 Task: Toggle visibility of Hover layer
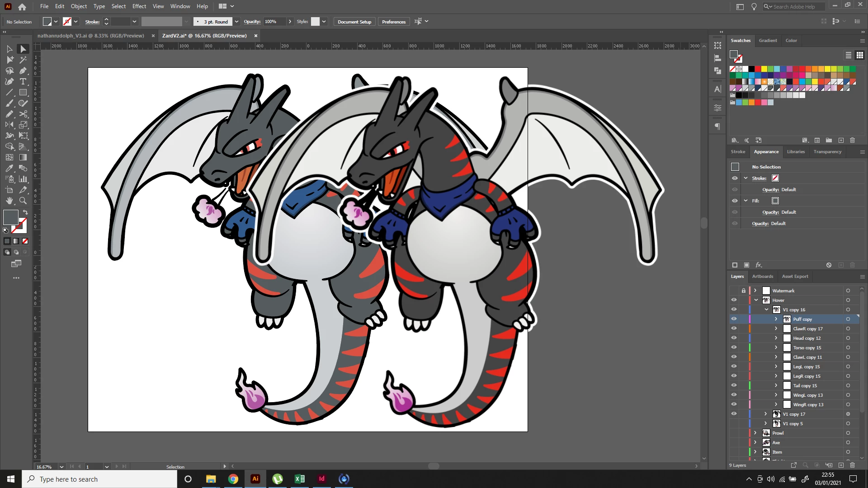(734, 300)
